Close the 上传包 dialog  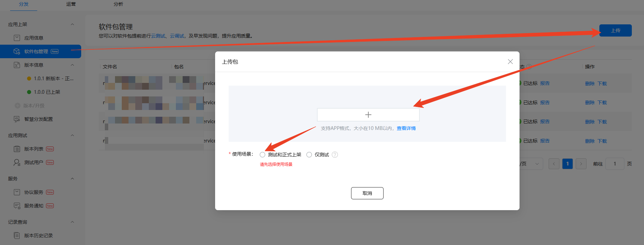(x=510, y=62)
